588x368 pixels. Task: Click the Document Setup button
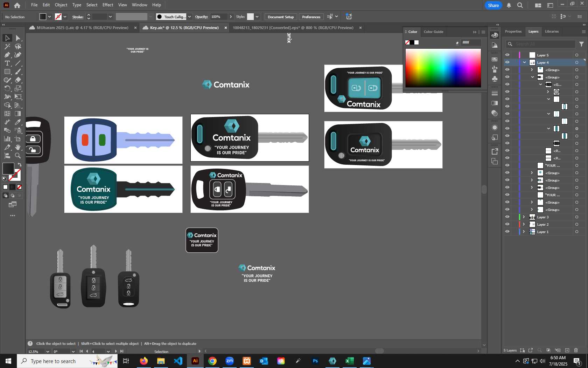tap(281, 17)
